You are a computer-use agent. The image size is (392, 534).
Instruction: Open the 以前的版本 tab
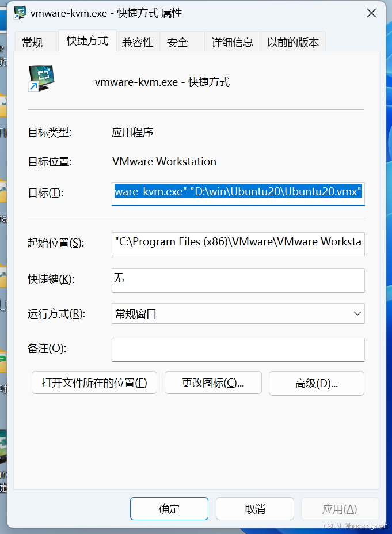pos(292,42)
